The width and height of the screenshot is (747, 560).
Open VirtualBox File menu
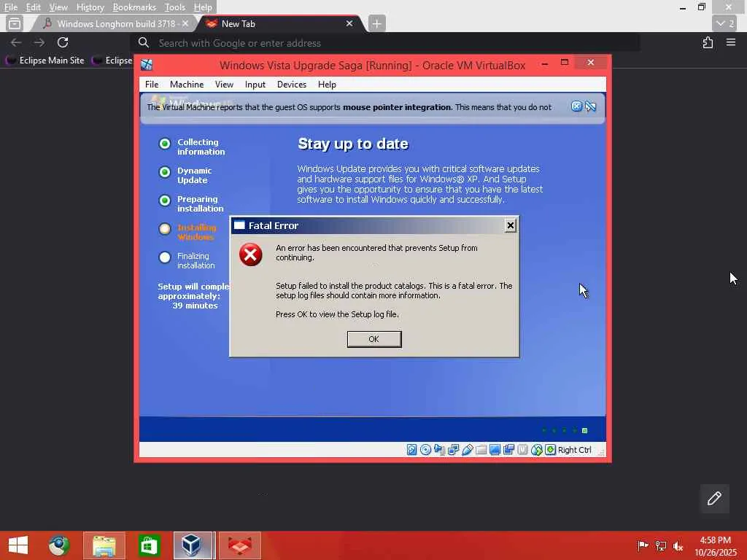coord(152,85)
